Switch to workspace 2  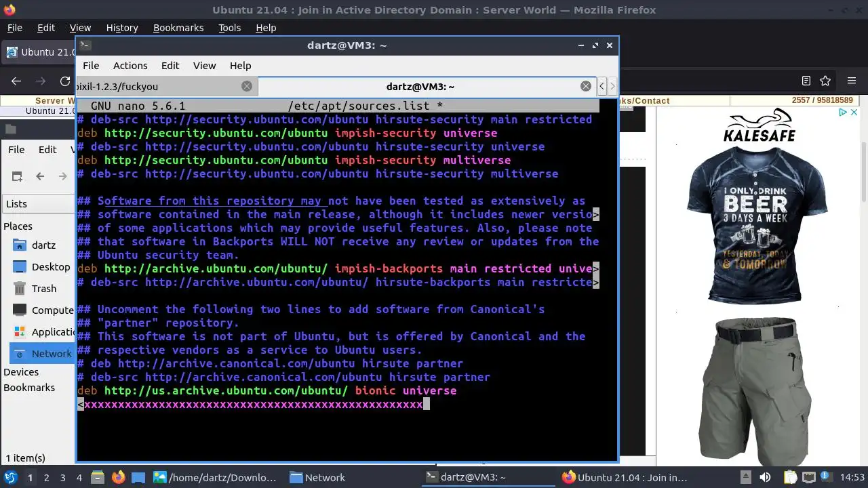pos(46,478)
